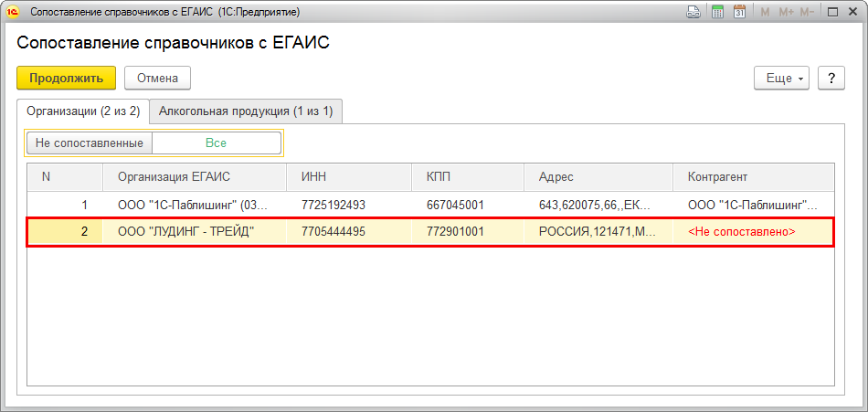
Task: Click КПП value 772901001
Action: tap(468, 232)
